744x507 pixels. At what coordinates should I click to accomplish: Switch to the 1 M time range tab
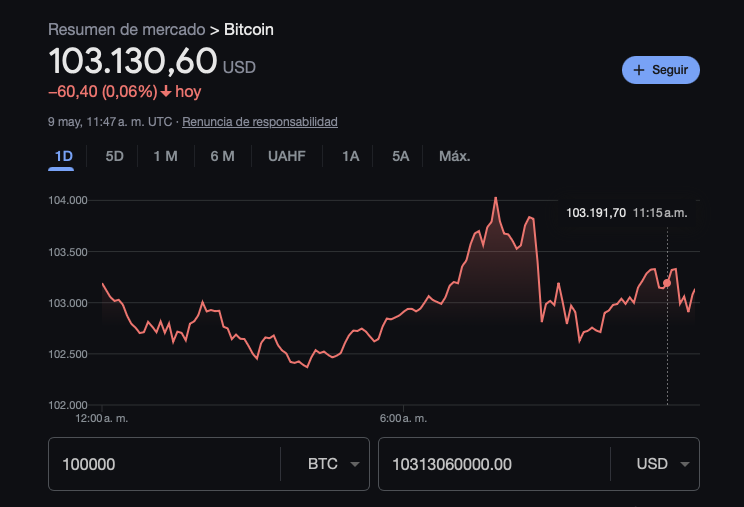[166, 156]
